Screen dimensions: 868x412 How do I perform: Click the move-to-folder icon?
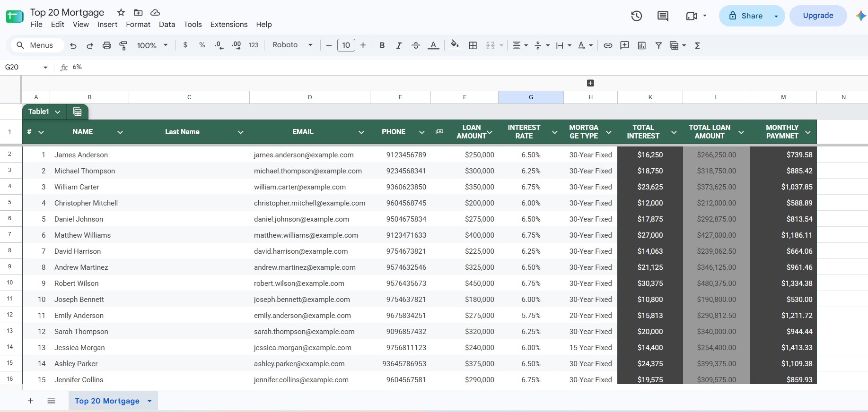pyautogui.click(x=138, y=12)
